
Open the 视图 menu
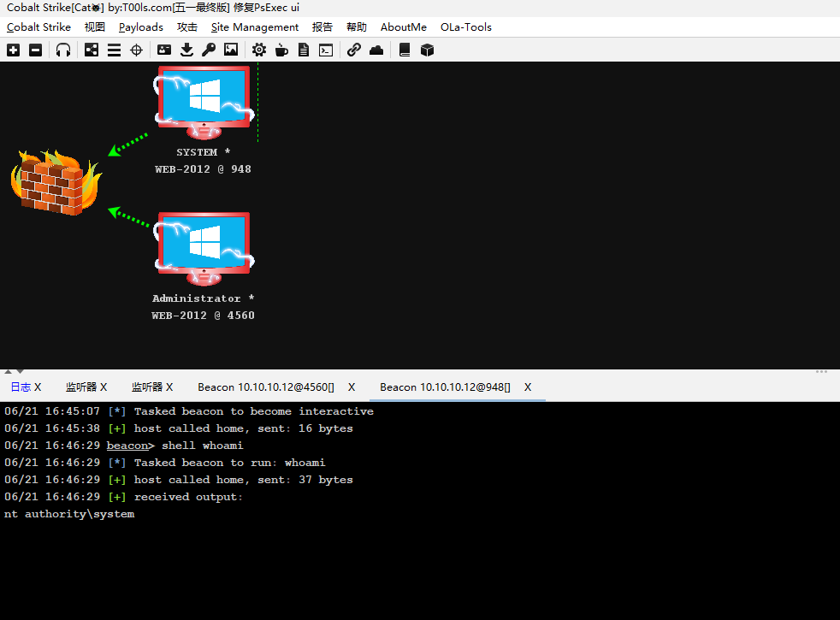[x=95, y=27]
